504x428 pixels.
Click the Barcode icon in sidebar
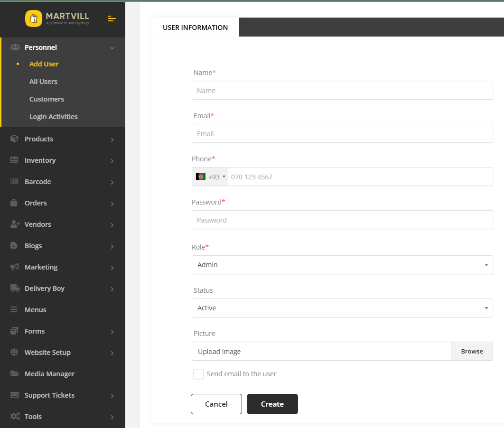[14, 182]
